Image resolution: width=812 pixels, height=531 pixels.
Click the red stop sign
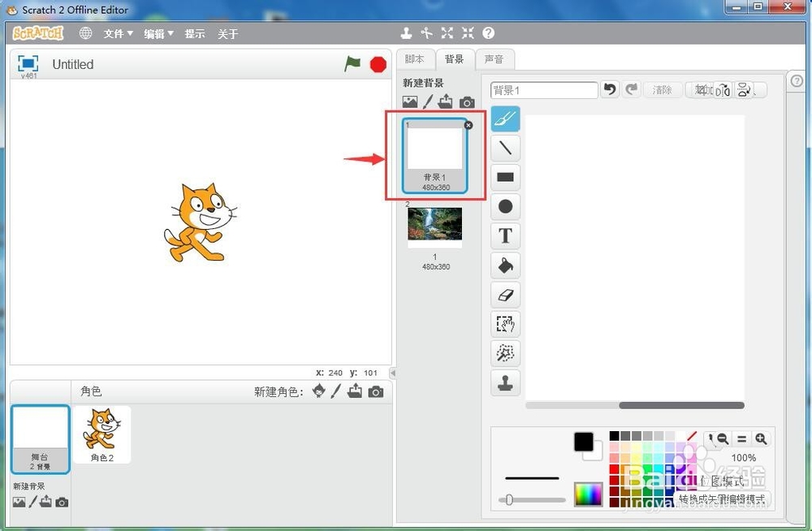[x=378, y=65]
